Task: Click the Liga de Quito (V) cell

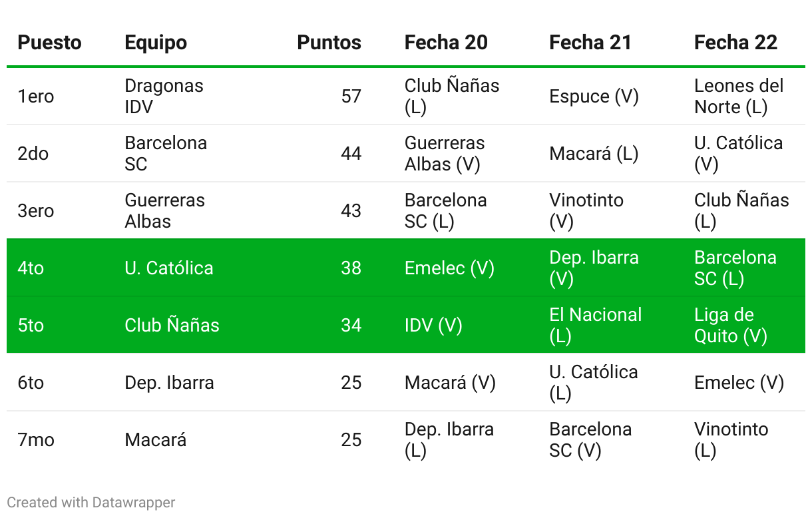Action: point(731,326)
